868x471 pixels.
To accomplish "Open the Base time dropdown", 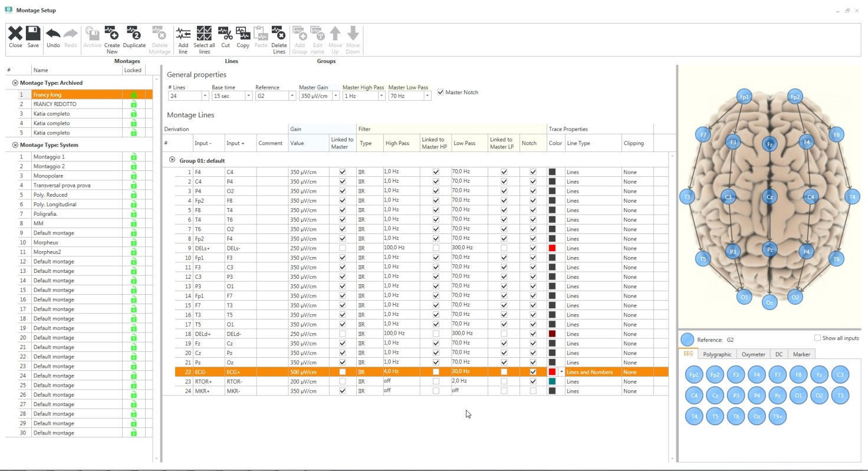I will point(248,95).
